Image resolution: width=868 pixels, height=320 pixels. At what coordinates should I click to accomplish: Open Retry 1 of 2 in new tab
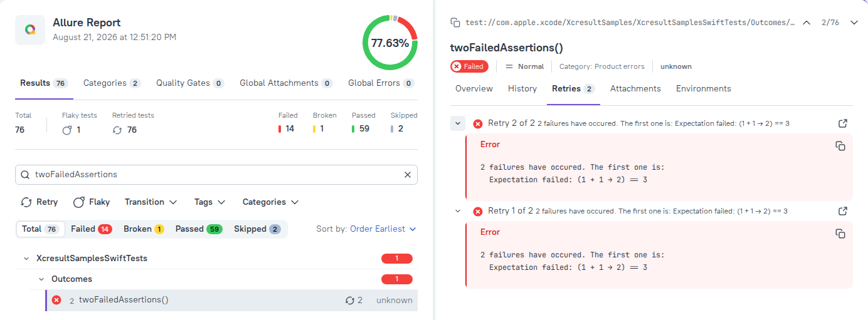click(x=843, y=211)
